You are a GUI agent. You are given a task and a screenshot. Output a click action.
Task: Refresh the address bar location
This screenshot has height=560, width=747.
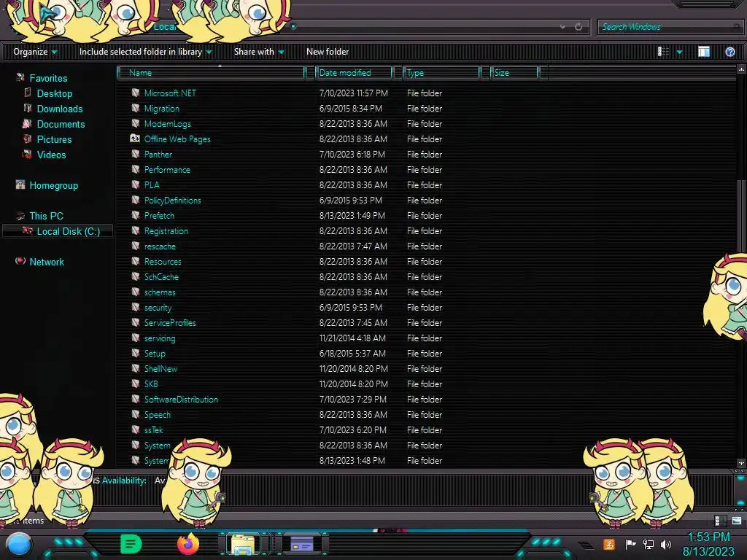[578, 27]
